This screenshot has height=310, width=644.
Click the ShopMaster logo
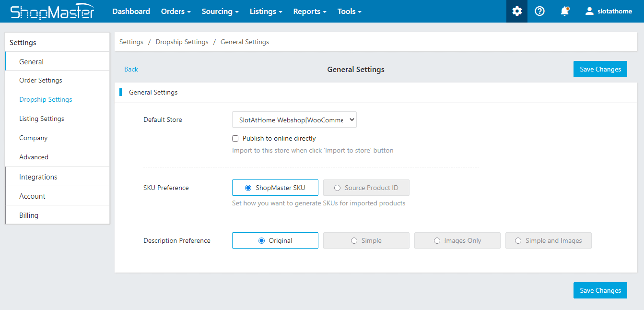coord(52,12)
